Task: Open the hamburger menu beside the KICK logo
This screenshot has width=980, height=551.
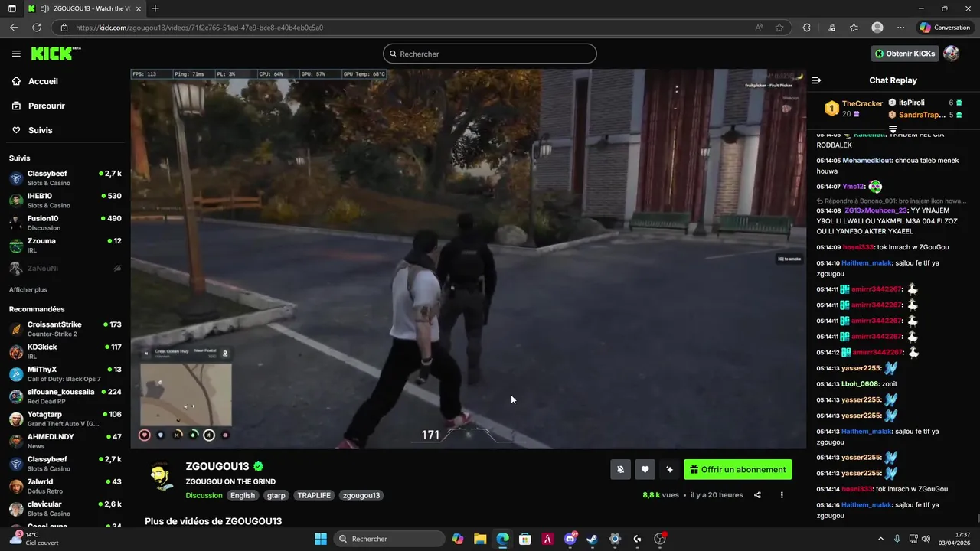Action: pos(16,54)
